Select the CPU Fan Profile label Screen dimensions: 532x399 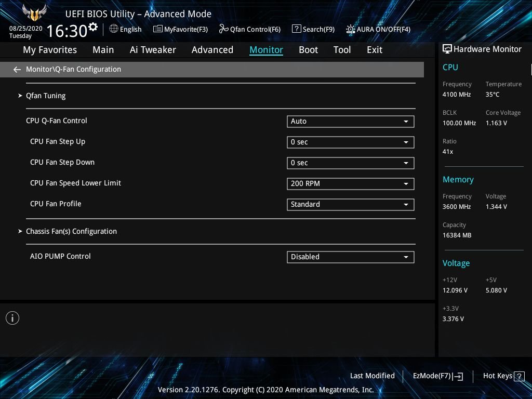pos(56,204)
